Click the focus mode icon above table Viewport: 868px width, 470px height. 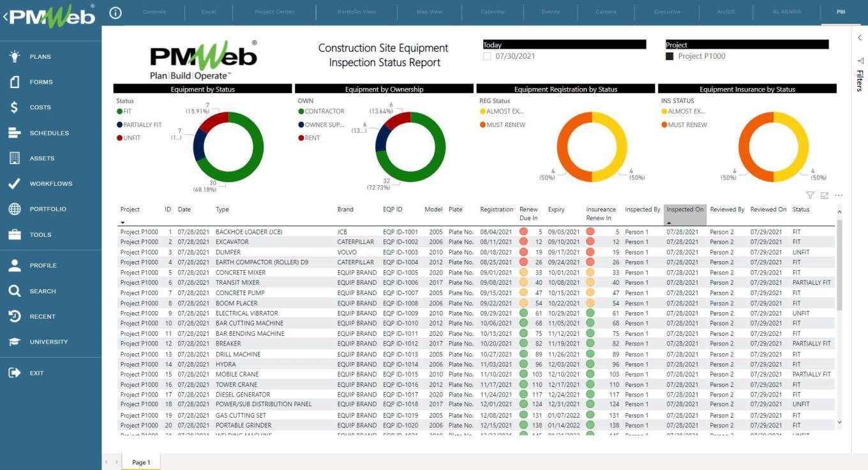point(825,195)
